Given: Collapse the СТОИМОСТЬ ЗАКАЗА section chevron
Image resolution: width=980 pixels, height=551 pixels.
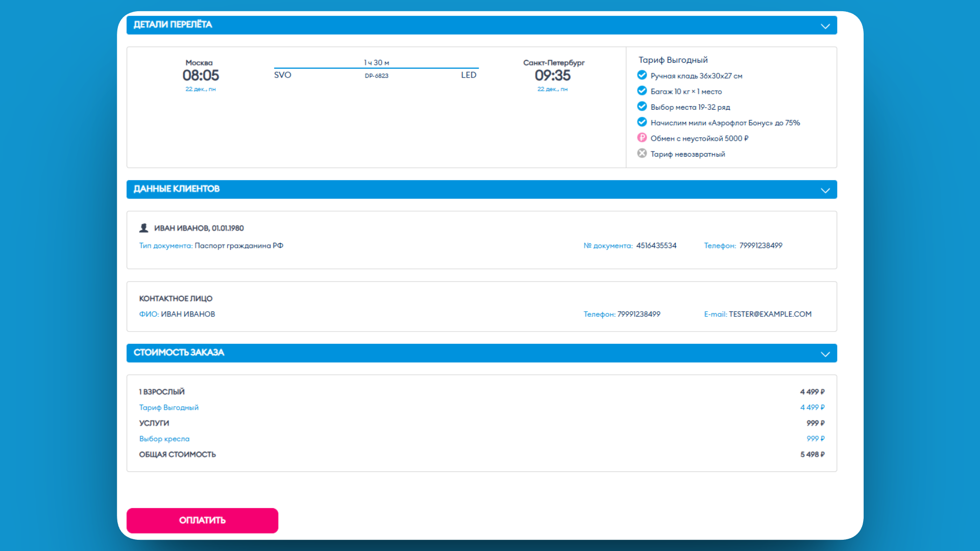Looking at the screenshot, I should (x=825, y=354).
